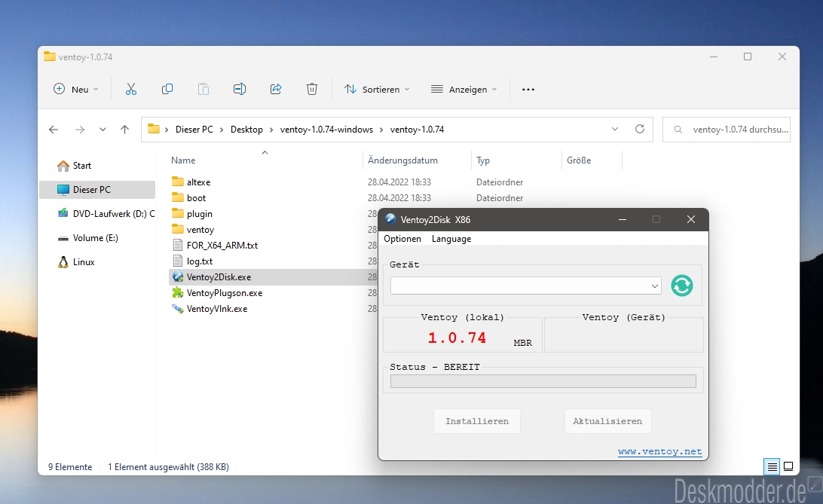Viewport: 823px width, 504px height.
Task: Minimize the Ventoy2Disk window
Action: coord(623,220)
